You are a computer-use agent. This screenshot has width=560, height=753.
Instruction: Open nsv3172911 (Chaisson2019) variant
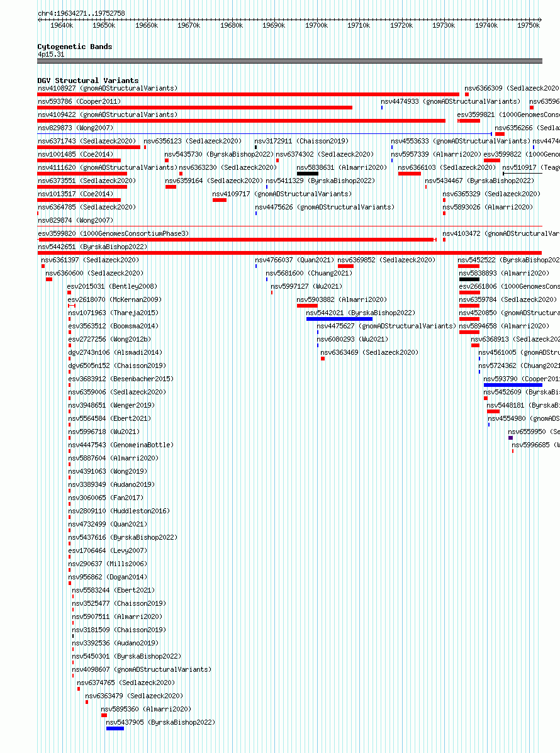click(301, 141)
